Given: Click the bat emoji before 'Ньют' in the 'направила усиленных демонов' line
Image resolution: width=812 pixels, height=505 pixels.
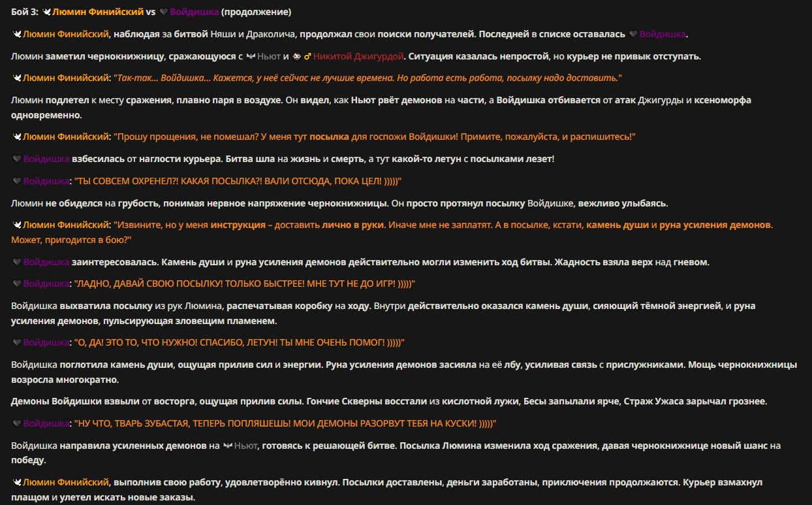Looking at the screenshot, I should 228,446.
